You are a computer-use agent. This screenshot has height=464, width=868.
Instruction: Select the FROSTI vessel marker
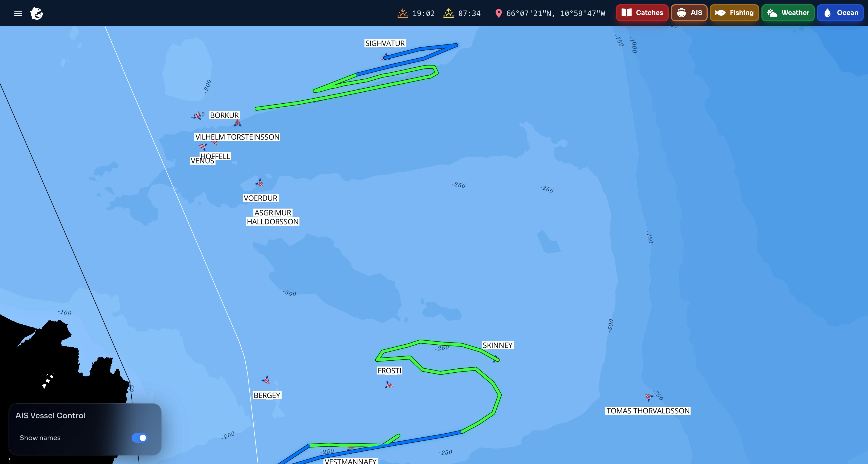pyautogui.click(x=389, y=384)
